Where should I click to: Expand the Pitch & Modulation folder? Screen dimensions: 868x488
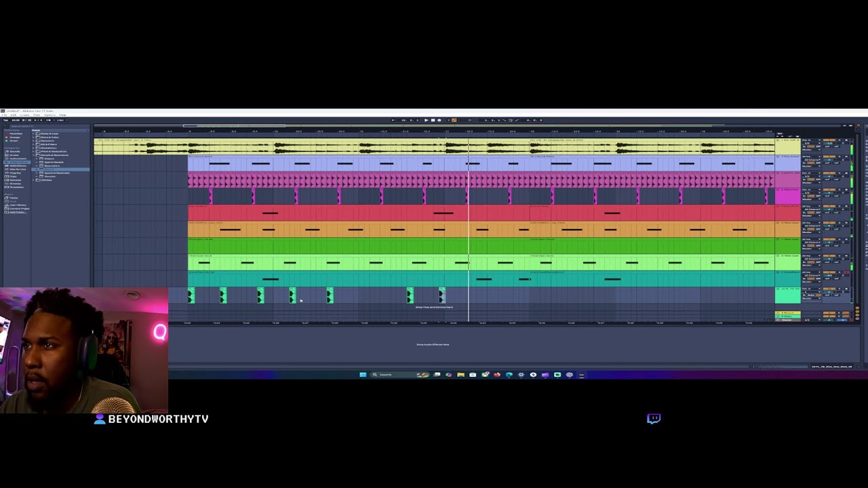[33, 152]
